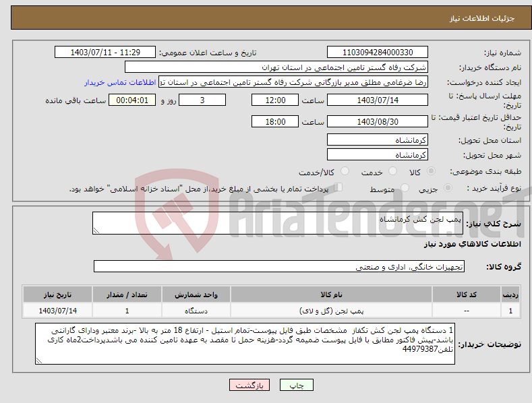Click the resize handle of شرح کلی نیاز textarea
Viewport: 532px width, 403px height.
(x=96, y=230)
